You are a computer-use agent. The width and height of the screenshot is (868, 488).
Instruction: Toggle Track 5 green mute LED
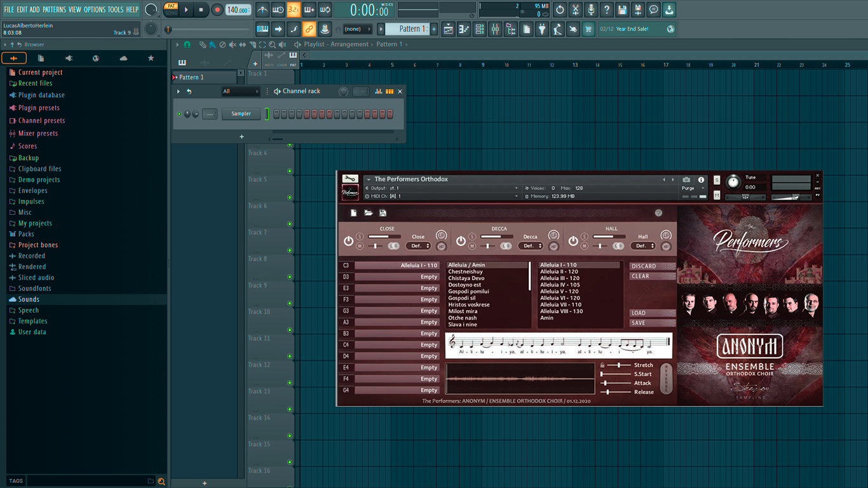tap(290, 198)
